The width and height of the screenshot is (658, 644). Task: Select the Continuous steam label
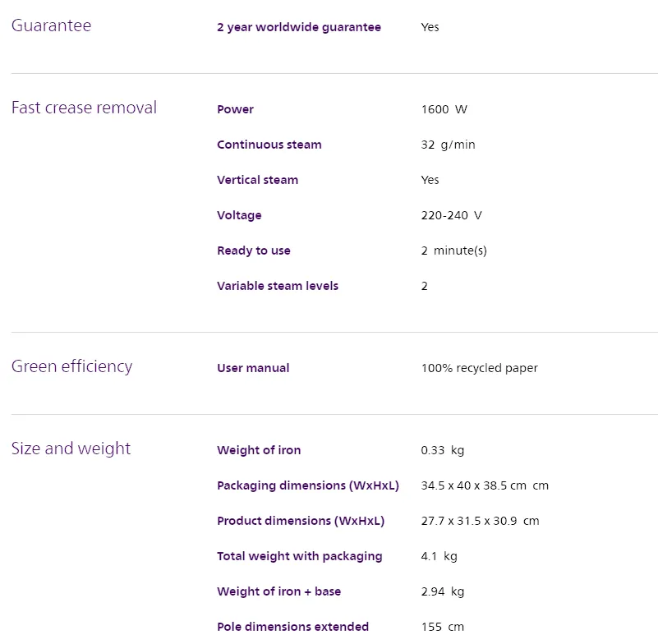(x=269, y=145)
